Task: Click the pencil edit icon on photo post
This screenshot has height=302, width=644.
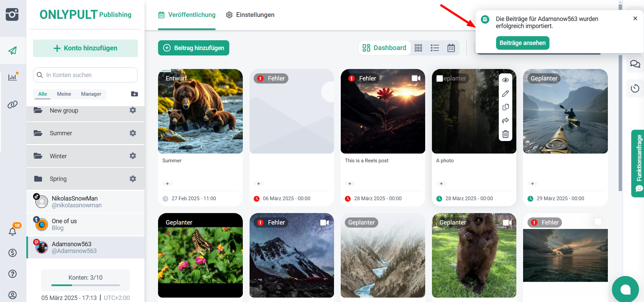Action: (505, 94)
